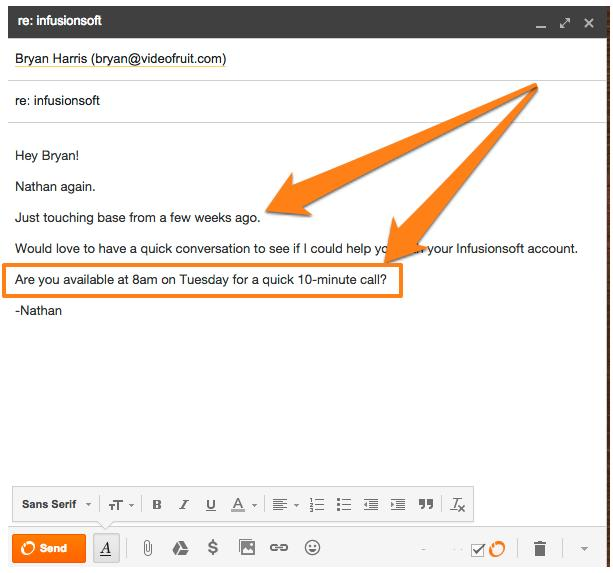The height and width of the screenshot is (573, 613).
Task: Attach a file with the paperclip icon
Action: 147,548
